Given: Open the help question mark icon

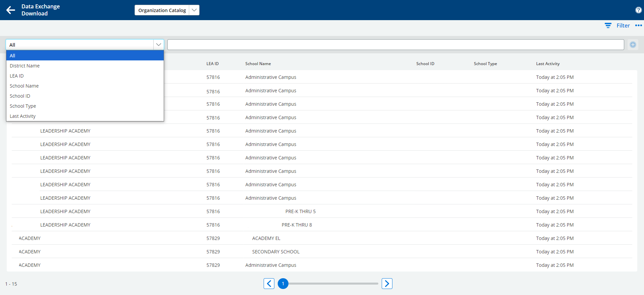Looking at the screenshot, I should (x=638, y=10).
